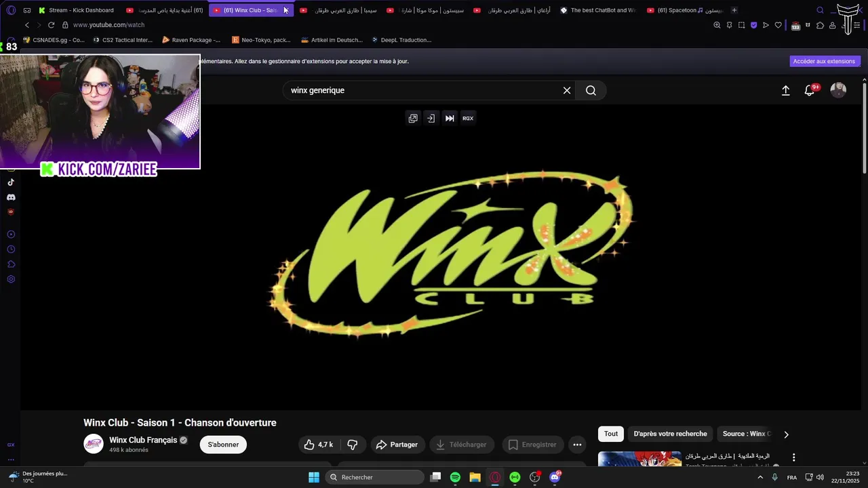This screenshot has height=488, width=868.
Task: Reload the YouTube page
Action: [x=51, y=25]
